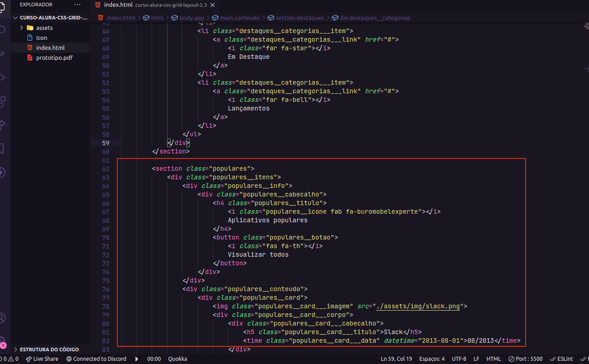
Task: Click the EXPLORADOR panel title
Action: 36,5
